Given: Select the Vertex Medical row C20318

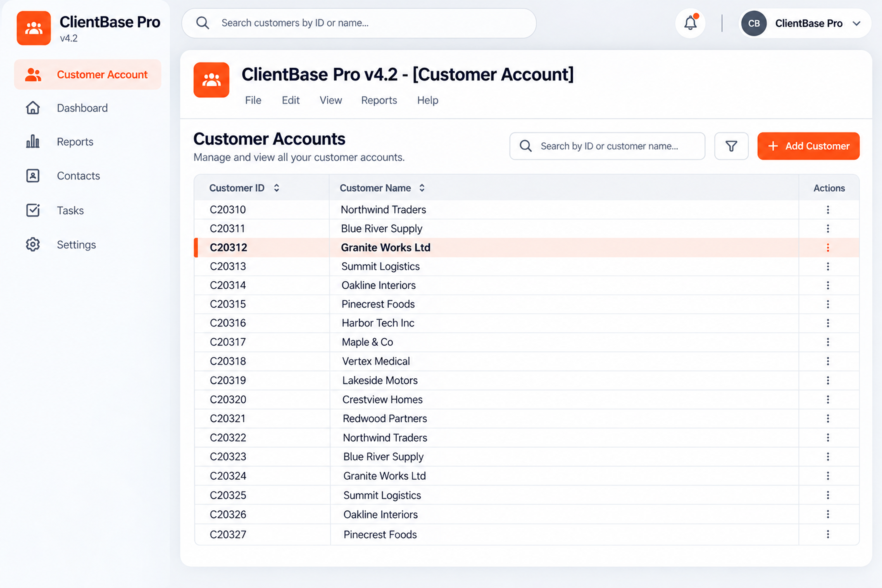Looking at the screenshot, I should pyautogui.click(x=527, y=361).
